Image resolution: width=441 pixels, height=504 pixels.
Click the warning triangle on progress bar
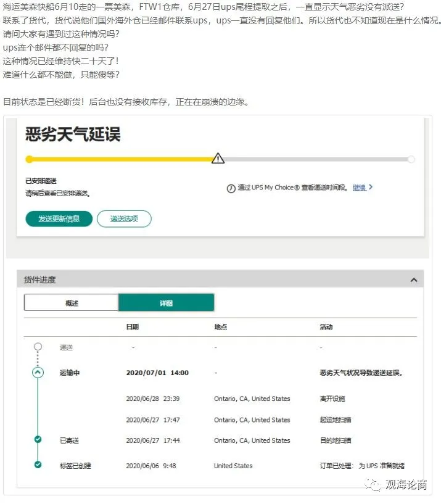pos(218,158)
